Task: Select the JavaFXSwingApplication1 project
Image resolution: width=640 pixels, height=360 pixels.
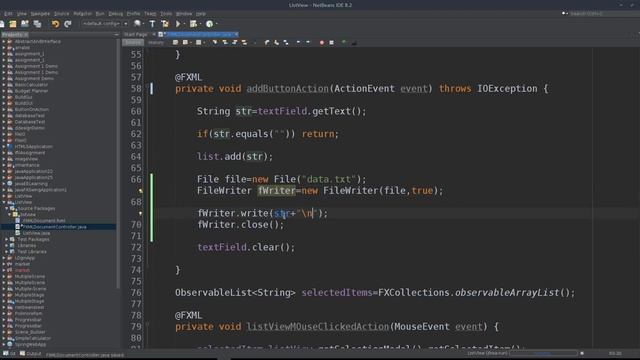Action: pos(40,190)
